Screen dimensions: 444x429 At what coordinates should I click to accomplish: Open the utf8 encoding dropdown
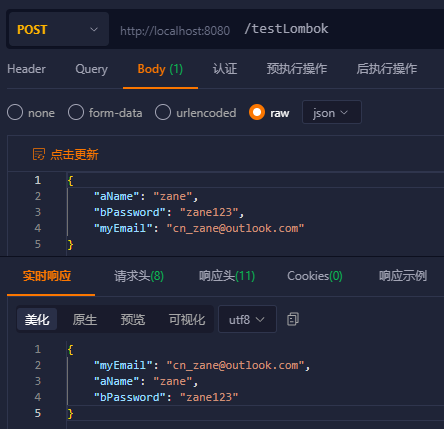pyautogui.click(x=247, y=319)
